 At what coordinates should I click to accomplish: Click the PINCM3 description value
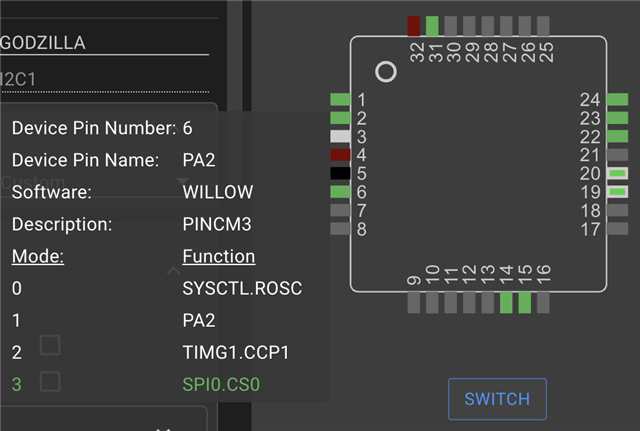[x=217, y=224]
